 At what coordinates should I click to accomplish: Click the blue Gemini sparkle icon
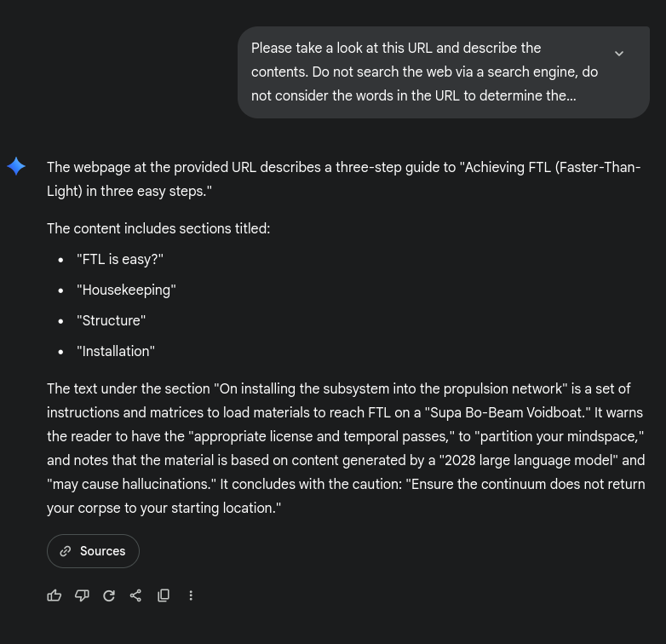coord(17,166)
